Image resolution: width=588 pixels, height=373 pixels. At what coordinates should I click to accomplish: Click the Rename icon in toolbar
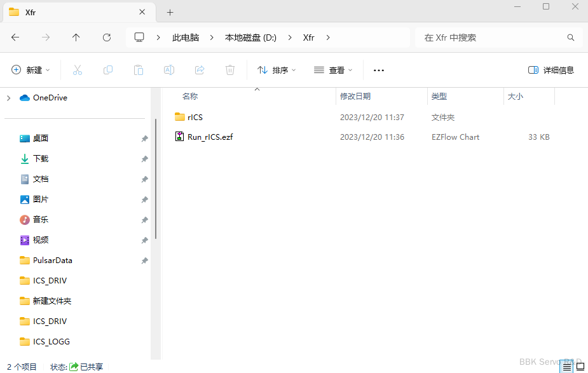tap(169, 70)
